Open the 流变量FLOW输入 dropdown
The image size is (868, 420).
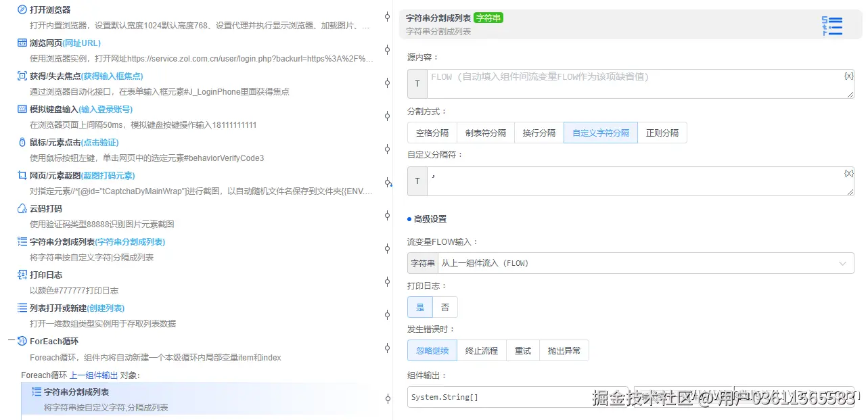point(646,263)
